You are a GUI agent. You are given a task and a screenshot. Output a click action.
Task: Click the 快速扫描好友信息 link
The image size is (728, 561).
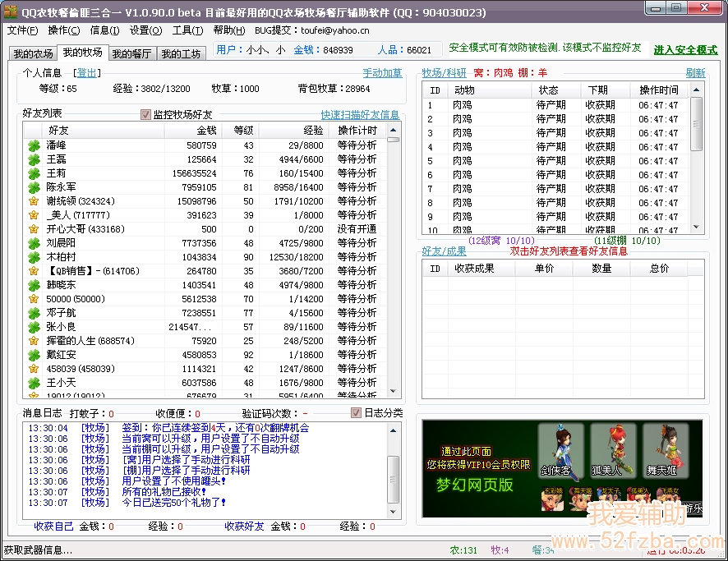pyautogui.click(x=360, y=115)
